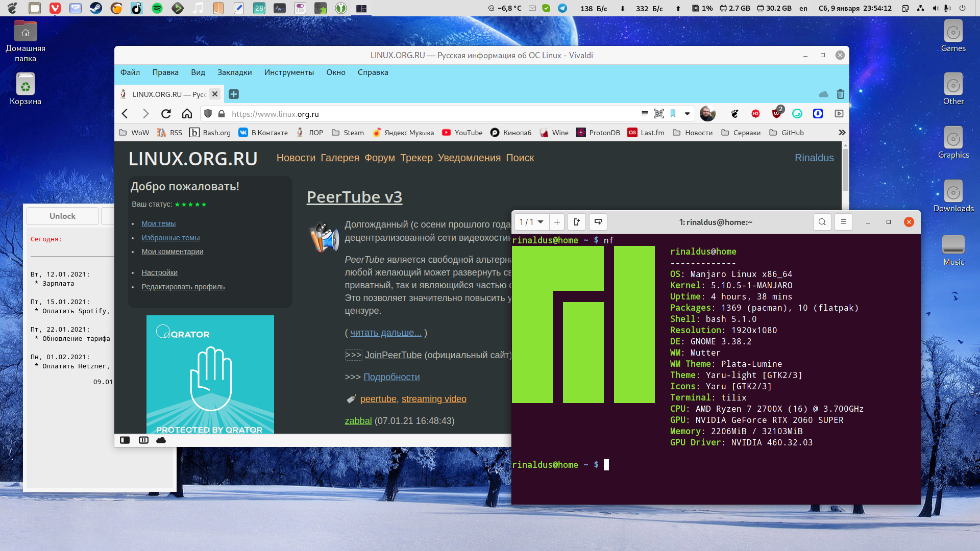Add a new Tilix session with plus

click(x=557, y=222)
